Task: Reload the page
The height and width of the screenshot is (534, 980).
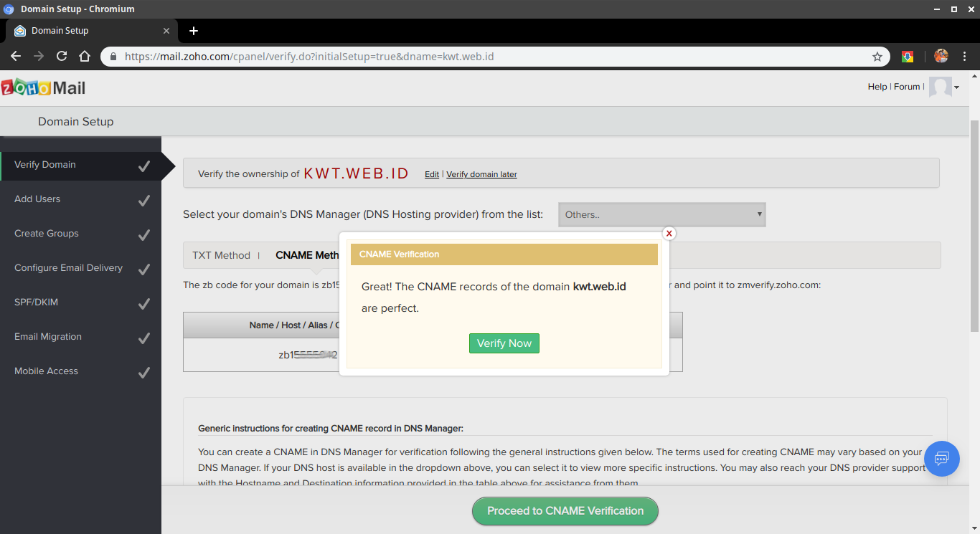Action: coord(61,56)
